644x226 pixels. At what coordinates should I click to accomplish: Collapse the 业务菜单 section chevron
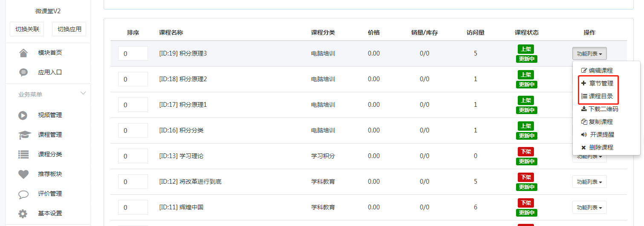(83, 93)
